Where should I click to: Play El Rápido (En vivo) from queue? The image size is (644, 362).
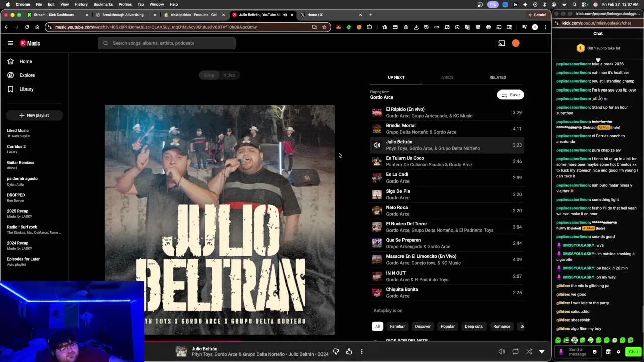click(x=447, y=112)
